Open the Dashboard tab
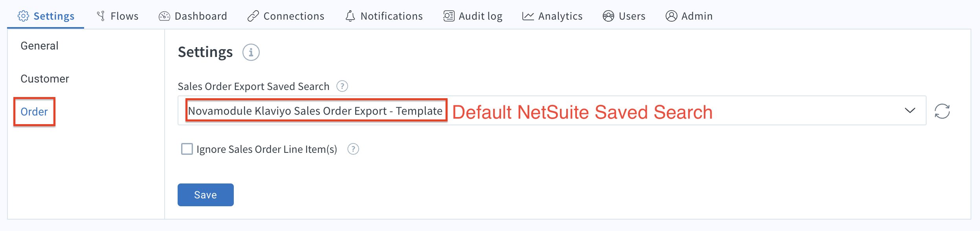 193,16
